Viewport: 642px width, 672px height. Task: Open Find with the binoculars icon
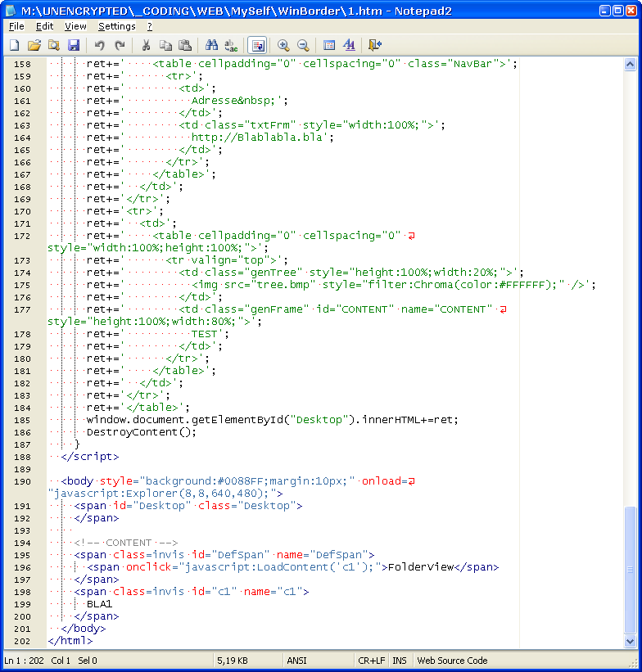[211, 45]
